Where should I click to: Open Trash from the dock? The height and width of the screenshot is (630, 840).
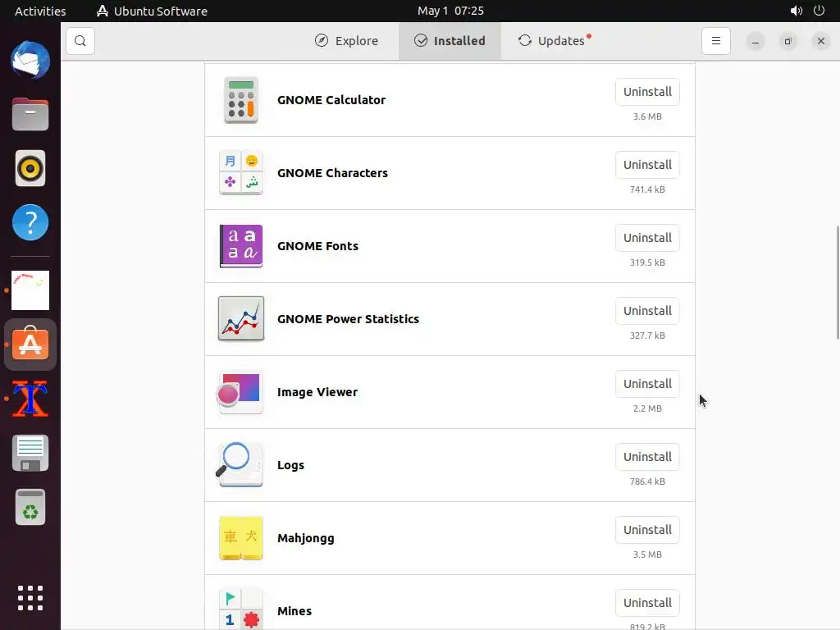30,507
